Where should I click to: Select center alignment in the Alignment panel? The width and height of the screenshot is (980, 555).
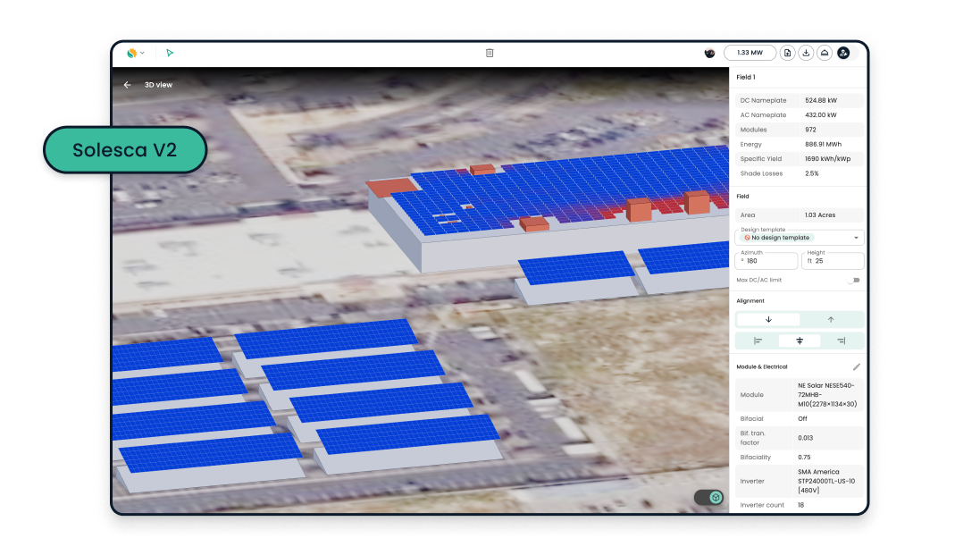pos(800,341)
